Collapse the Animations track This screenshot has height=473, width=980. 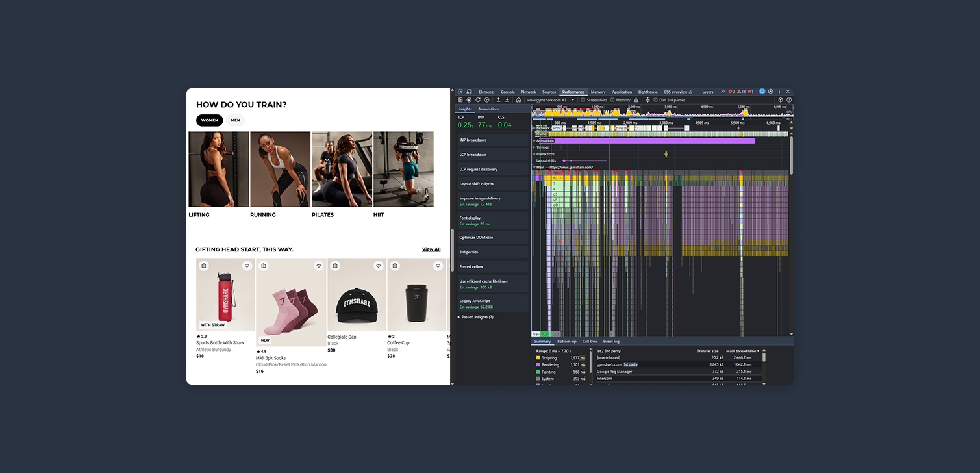533,140
